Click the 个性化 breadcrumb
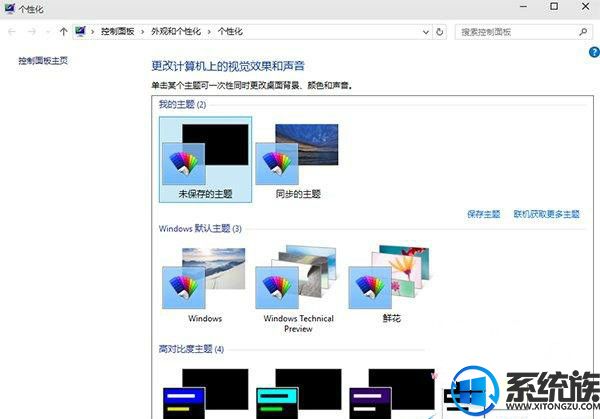The width and height of the screenshot is (600, 419). [x=230, y=31]
